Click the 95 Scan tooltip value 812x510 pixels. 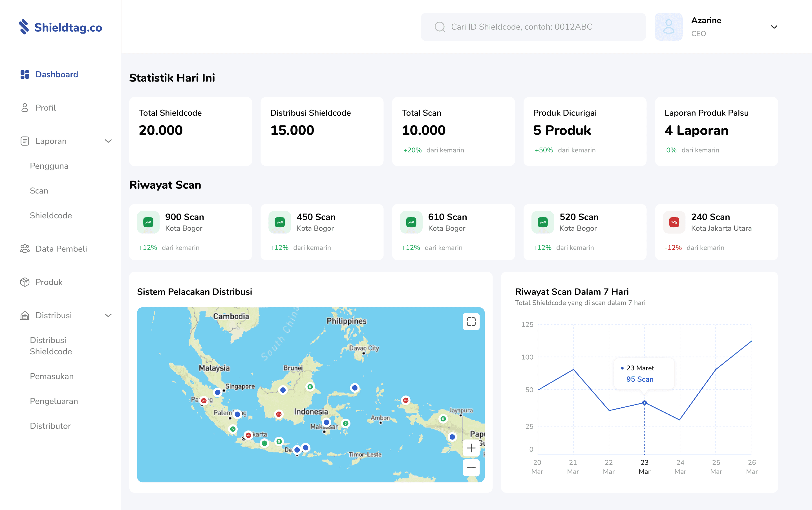[640, 379]
